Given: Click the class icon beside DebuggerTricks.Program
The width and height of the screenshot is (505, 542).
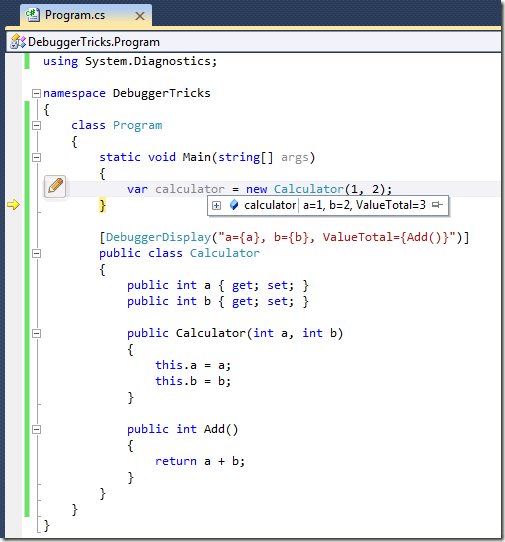Looking at the screenshot, I should point(18,42).
